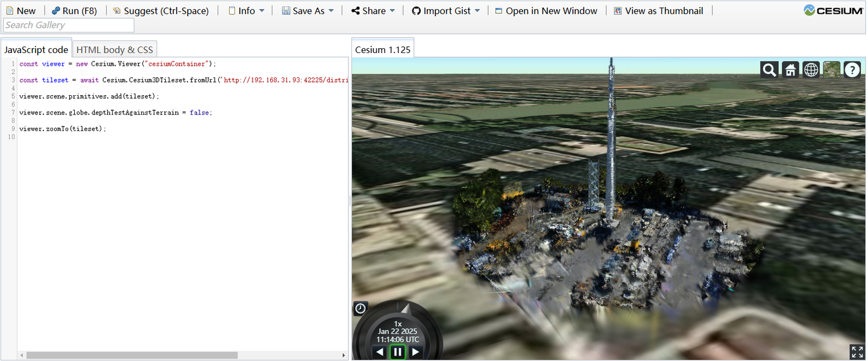Click code line with Cesium3DTileset.fromUrl
The height and width of the screenshot is (361, 868).
coord(184,80)
